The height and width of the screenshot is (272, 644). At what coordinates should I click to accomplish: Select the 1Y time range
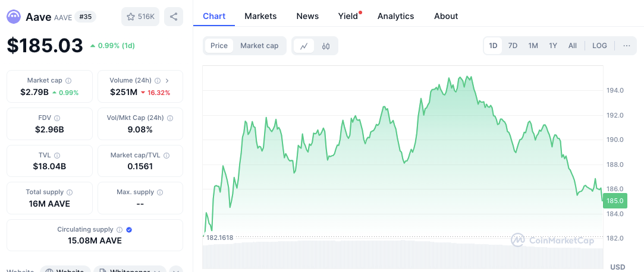[553, 46]
